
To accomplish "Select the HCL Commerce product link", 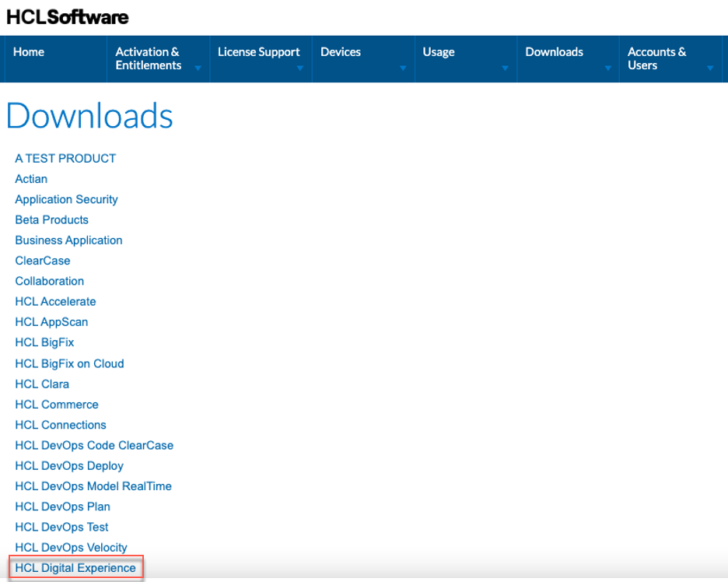I will point(57,404).
